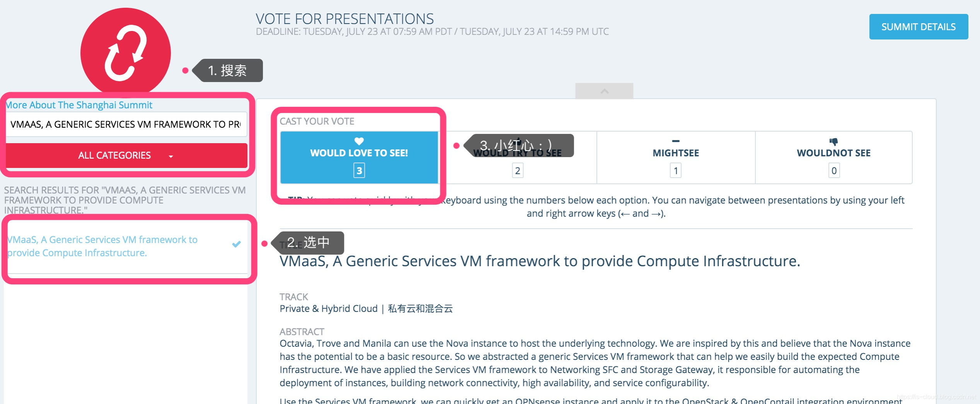Open the All Categories dropdown
Screen dimensions: 980x404
[126, 156]
